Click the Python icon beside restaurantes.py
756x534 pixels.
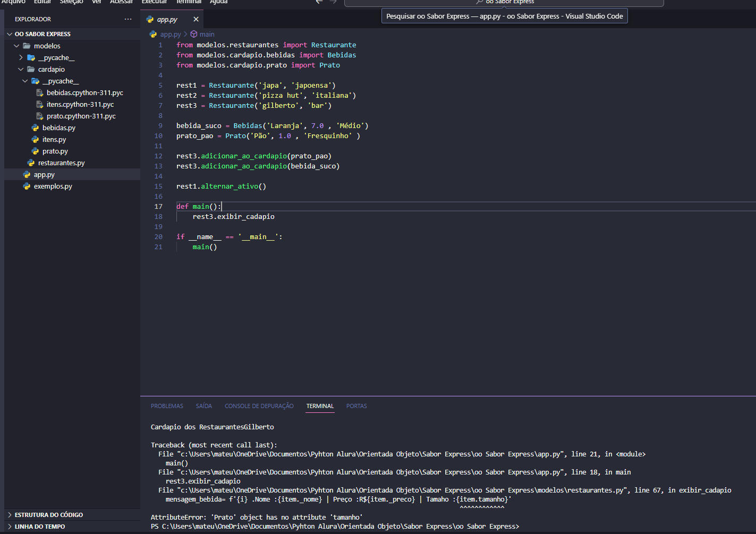31,163
